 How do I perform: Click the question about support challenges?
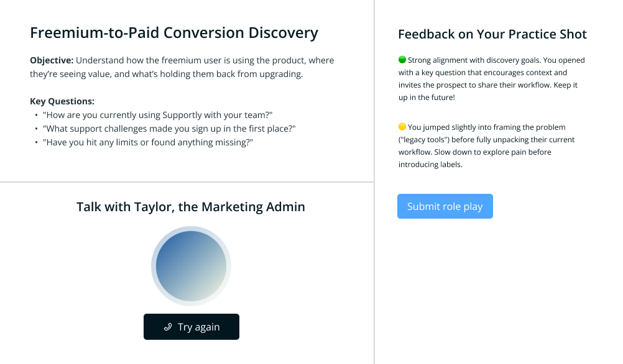click(x=169, y=129)
